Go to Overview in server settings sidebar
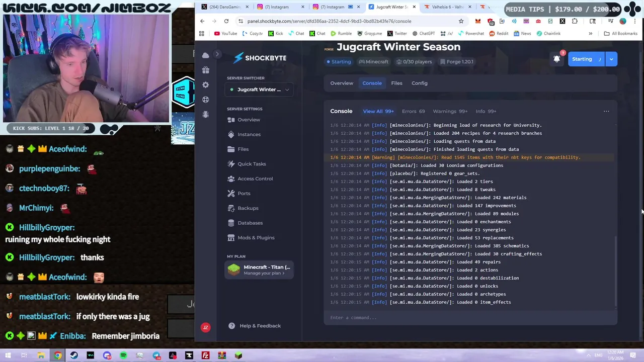Screen dimensions: 644x362 point(249,120)
